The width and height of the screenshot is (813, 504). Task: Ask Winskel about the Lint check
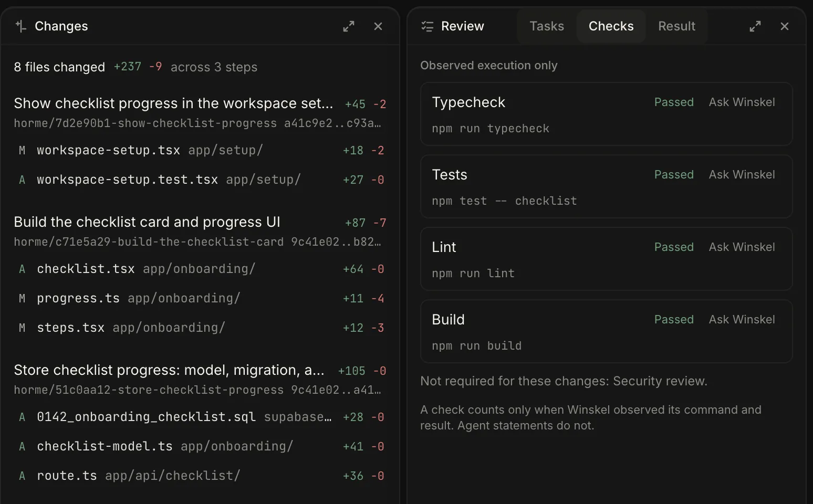point(742,247)
